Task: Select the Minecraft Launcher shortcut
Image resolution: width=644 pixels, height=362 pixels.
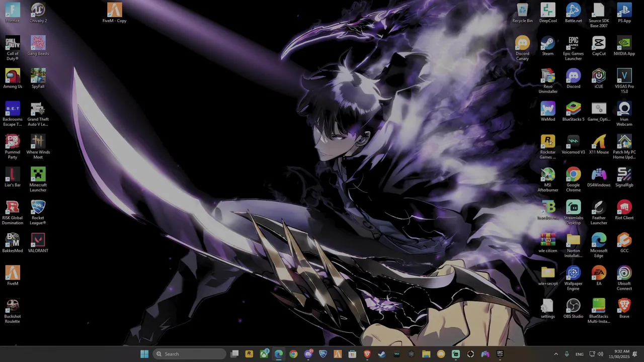Action: pyautogui.click(x=38, y=179)
